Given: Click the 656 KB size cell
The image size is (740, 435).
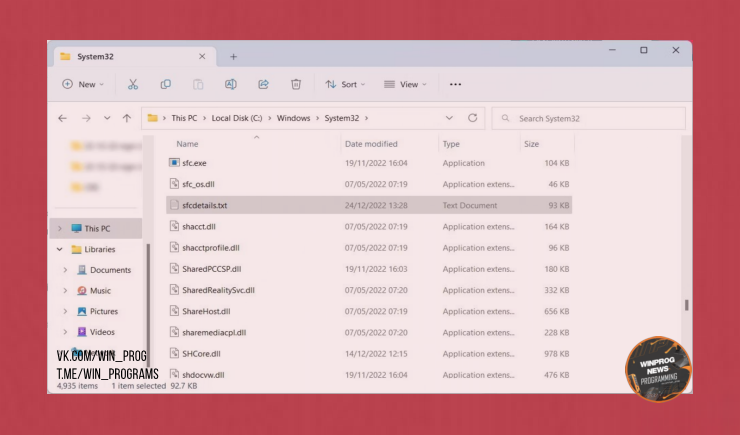Looking at the screenshot, I should 556,311.
